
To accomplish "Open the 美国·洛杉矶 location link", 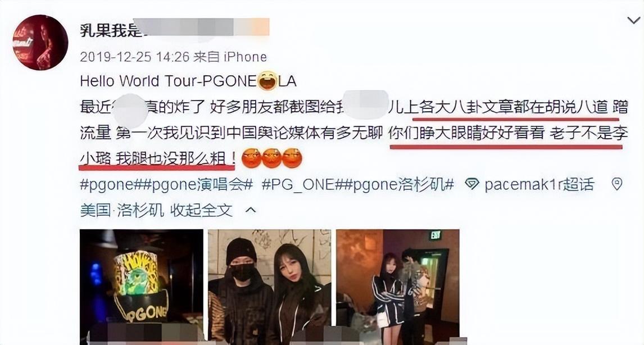I will [122, 210].
